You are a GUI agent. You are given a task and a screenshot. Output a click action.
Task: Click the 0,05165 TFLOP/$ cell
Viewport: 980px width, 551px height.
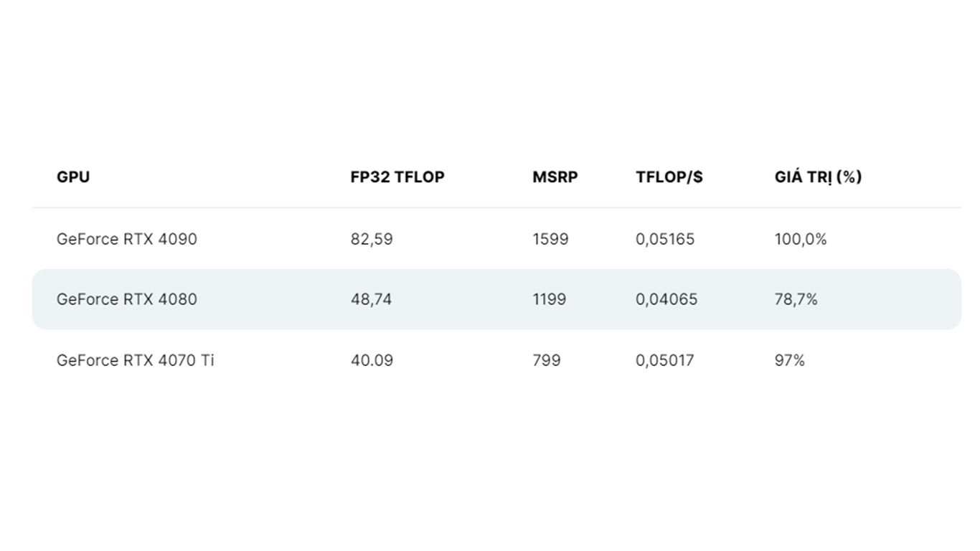pyautogui.click(x=665, y=239)
